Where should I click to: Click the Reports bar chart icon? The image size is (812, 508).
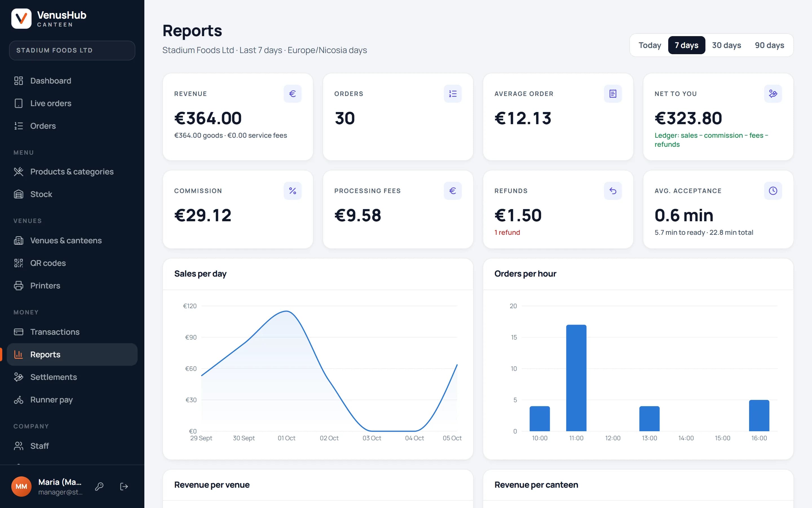[18, 354]
